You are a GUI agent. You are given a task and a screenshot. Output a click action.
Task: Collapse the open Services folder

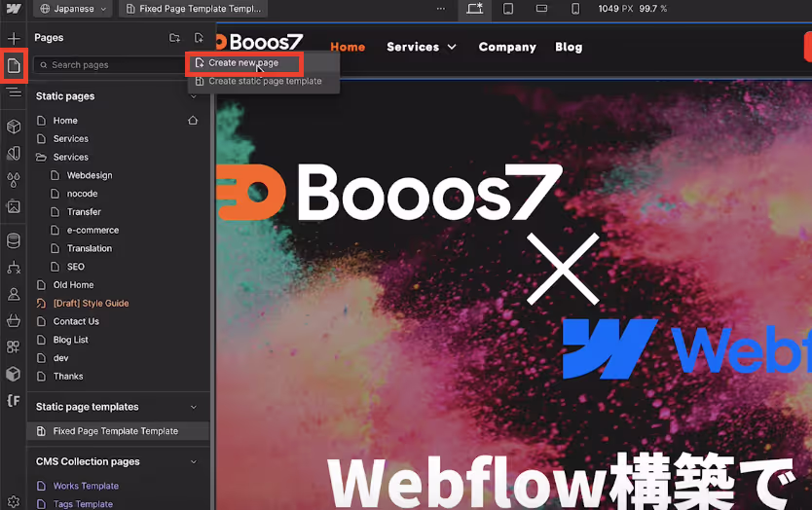click(x=41, y=158)
